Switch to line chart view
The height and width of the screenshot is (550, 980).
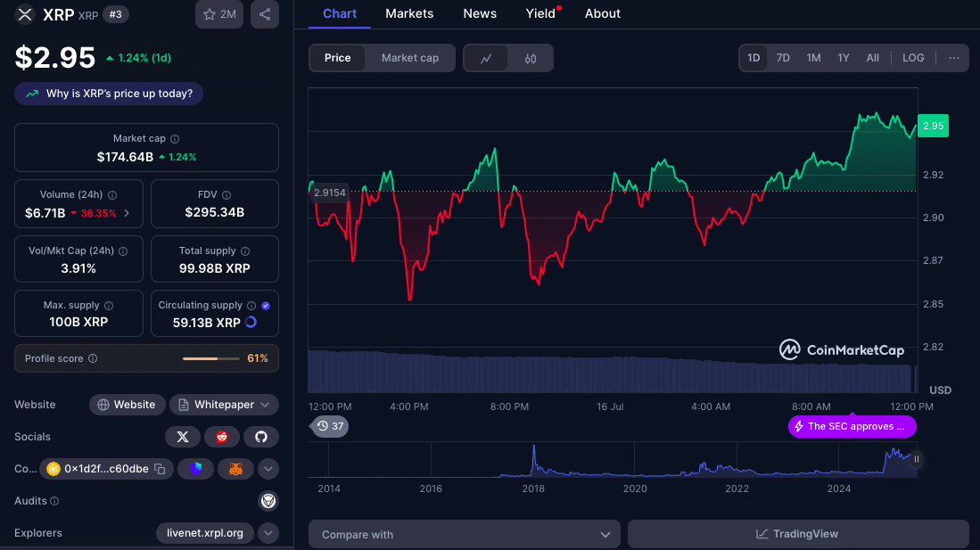click(486, 58)
